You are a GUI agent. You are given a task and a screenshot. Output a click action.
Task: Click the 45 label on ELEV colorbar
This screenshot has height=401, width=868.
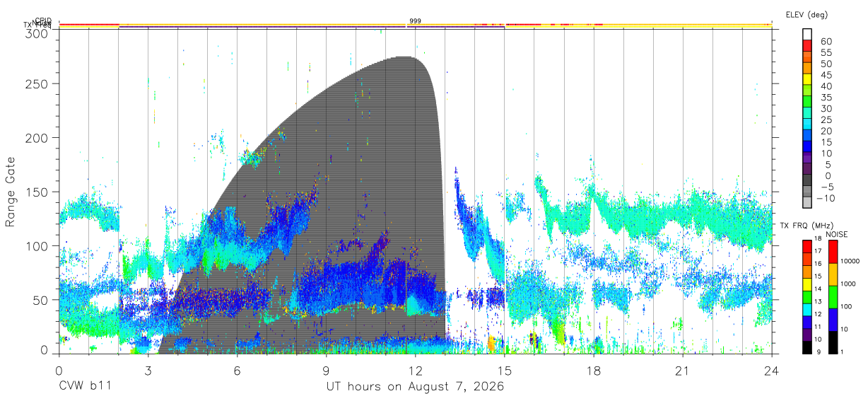coord(825,75)
